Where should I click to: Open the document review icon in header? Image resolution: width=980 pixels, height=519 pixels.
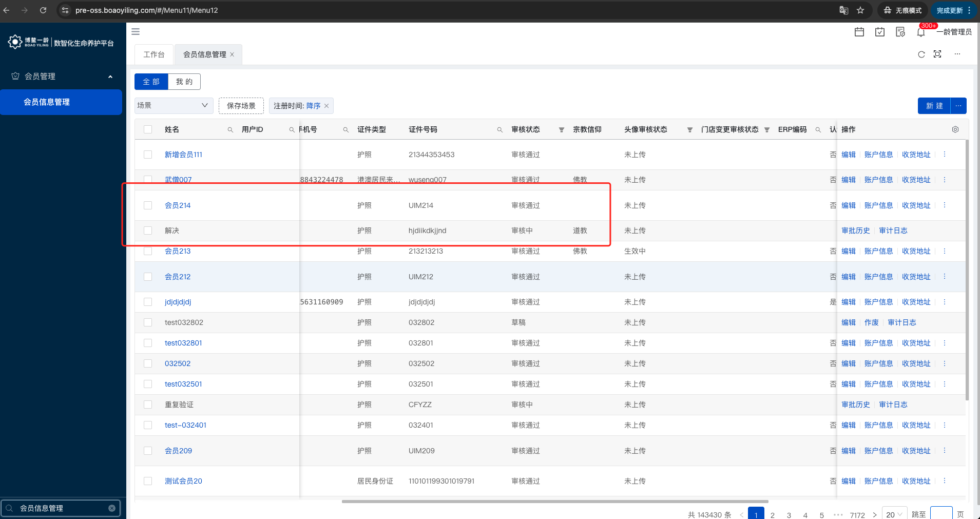click(x=900, y=32)
